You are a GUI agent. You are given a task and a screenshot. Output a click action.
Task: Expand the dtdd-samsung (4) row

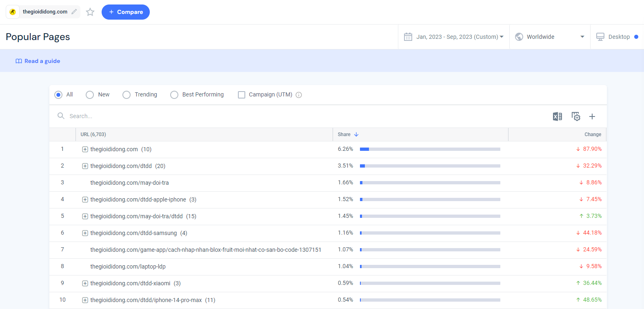(85, 233)
